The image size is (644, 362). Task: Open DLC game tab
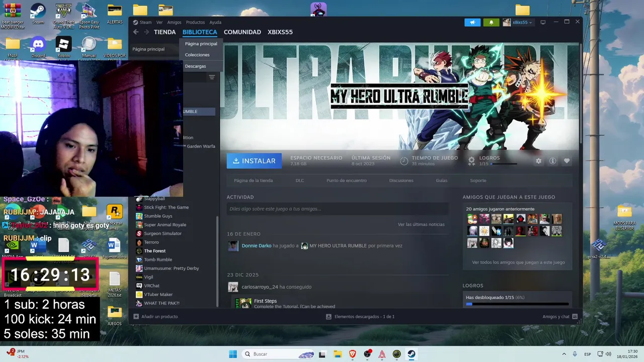pos(300,180)
